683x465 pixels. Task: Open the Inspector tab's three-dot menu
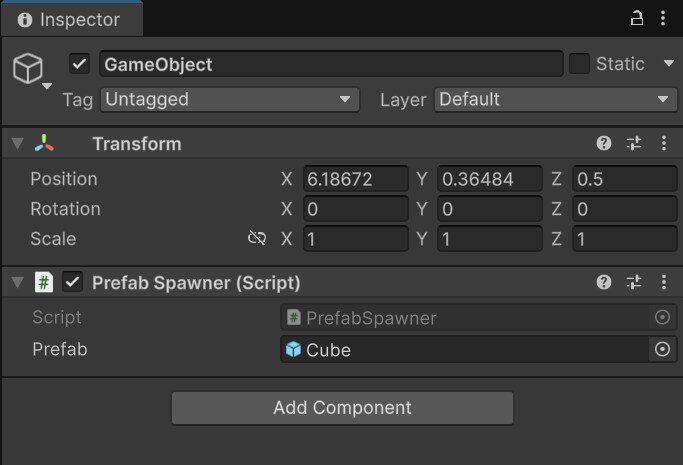tap(664, 19)
